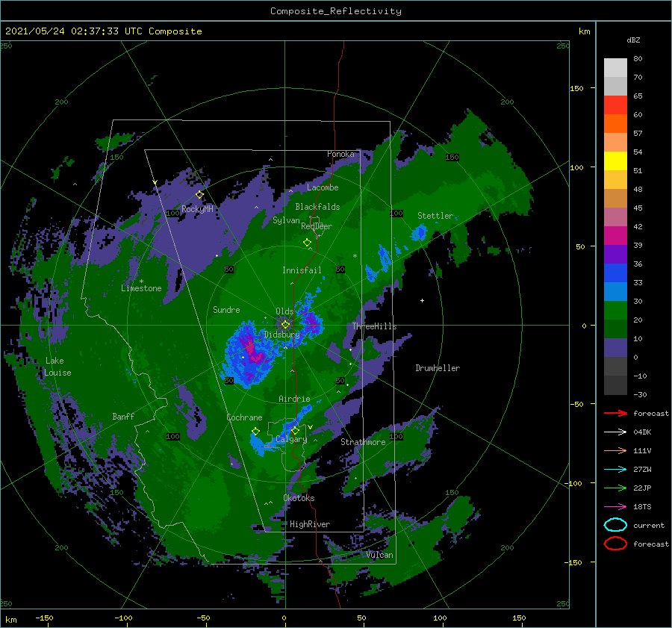Select the red forecast ellipse legend icon
Screen dimensions: 672x628
click(x=615, y=544)
